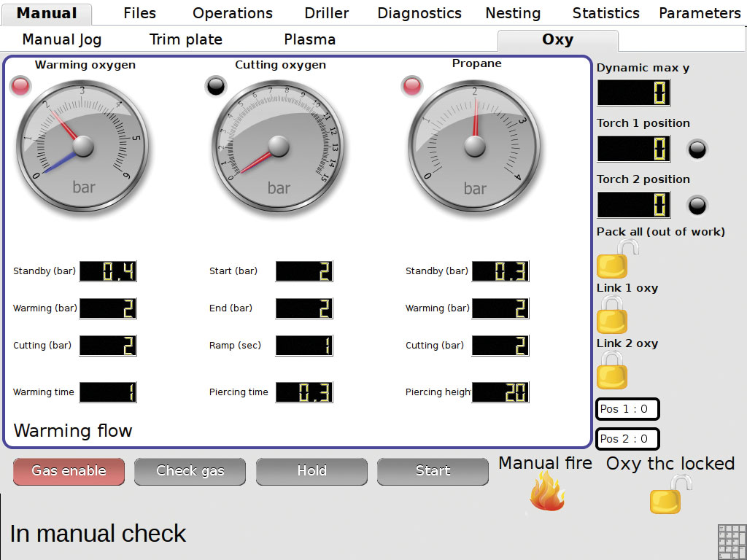Toggle the Torch 2 position indicator
747x560 pixels.
(697, 206)
